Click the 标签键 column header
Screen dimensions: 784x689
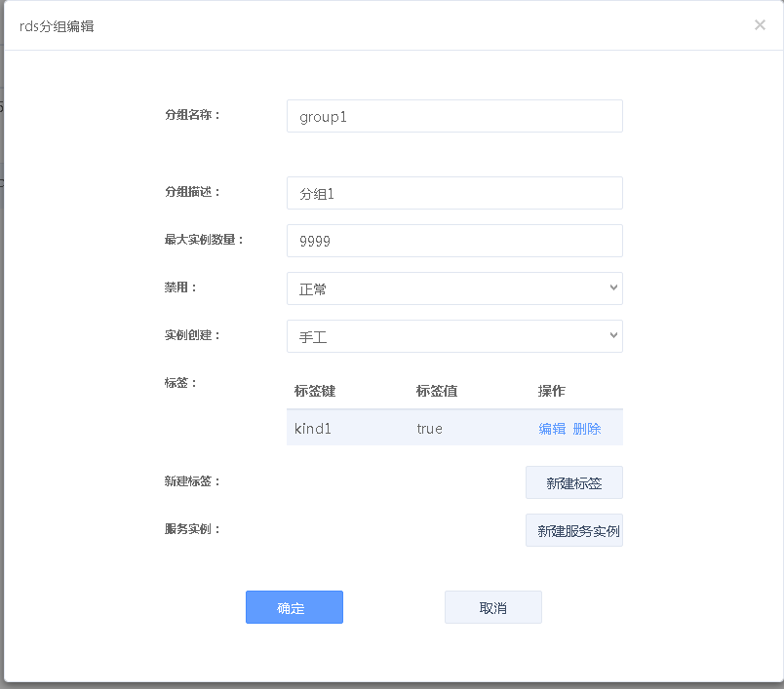[x=315, y=391]
